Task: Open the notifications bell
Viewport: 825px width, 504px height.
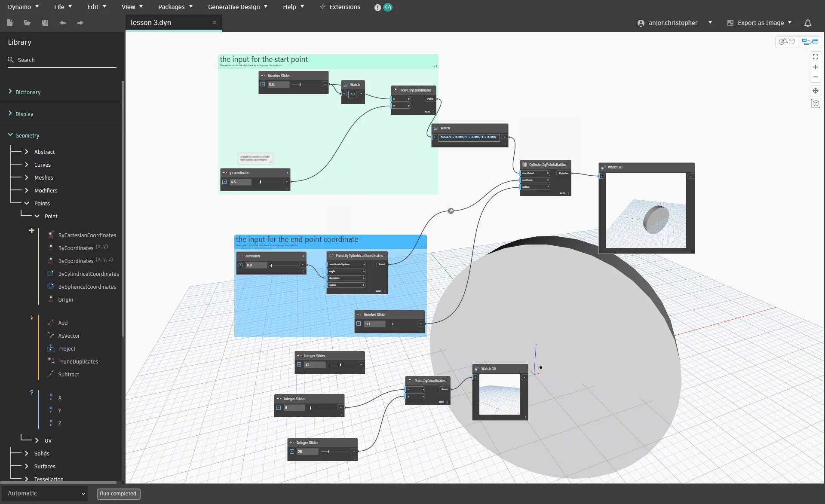Action: tap(808, 23)
